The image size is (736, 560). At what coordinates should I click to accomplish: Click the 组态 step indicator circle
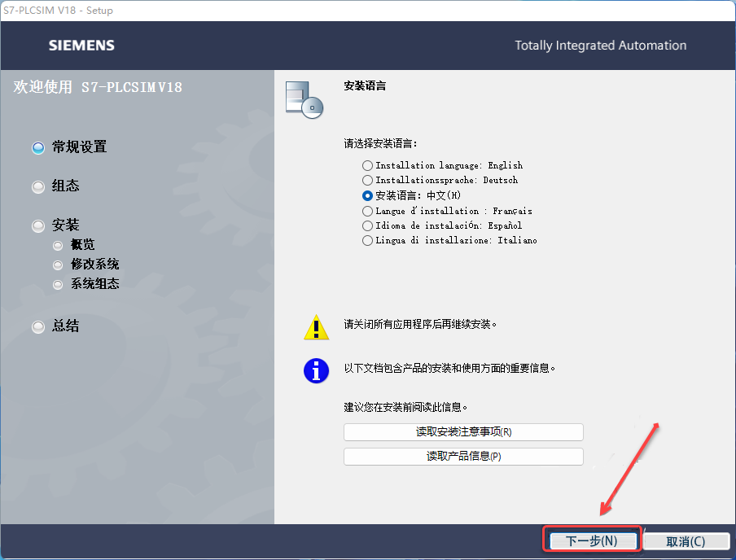tap(37, 186)
